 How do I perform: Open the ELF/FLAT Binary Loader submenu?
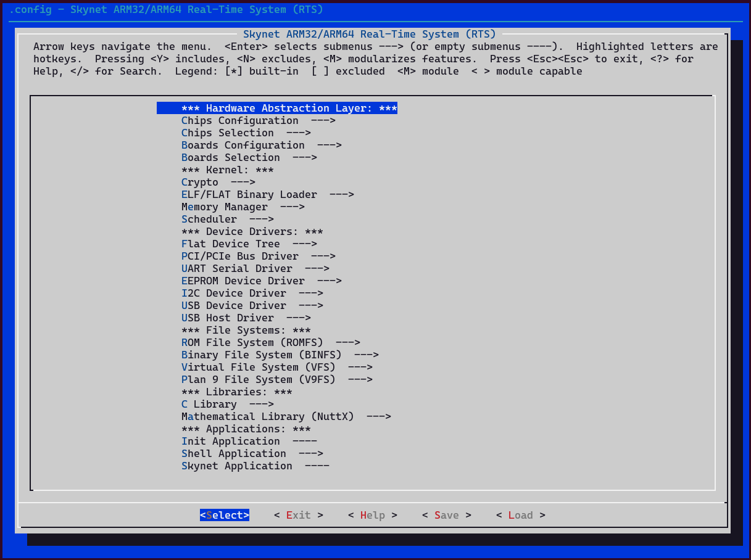[x=267, y=194]
